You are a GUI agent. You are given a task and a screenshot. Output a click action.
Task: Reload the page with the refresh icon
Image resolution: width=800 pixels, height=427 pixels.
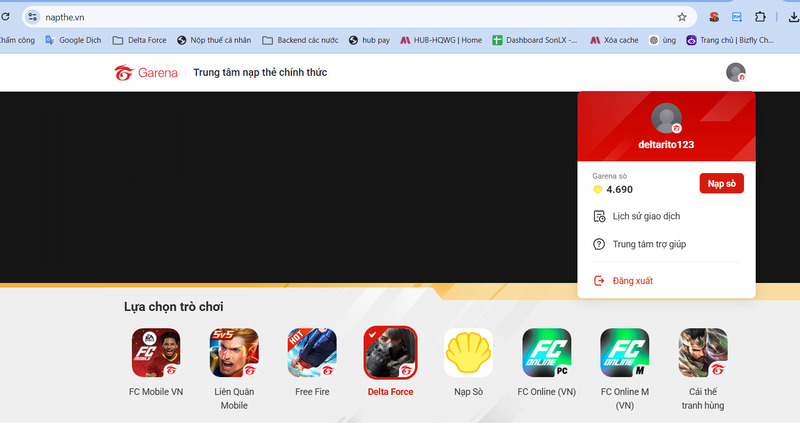click(x=5, y=17)
